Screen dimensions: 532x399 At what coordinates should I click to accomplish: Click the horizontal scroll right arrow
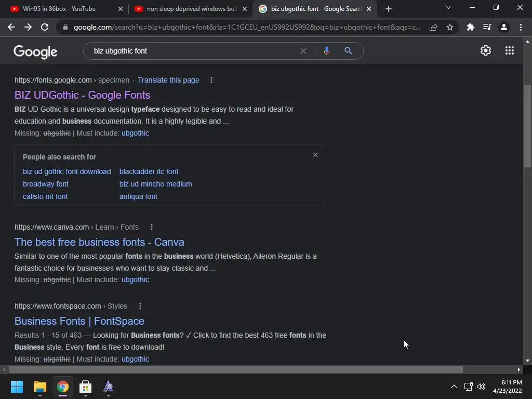point(519,369)
